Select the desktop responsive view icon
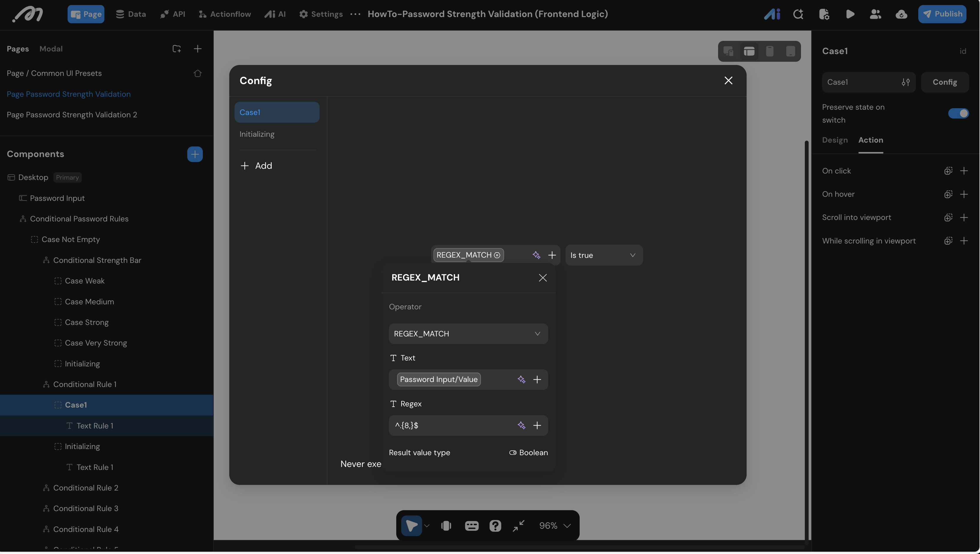 (x=728, y=51)
